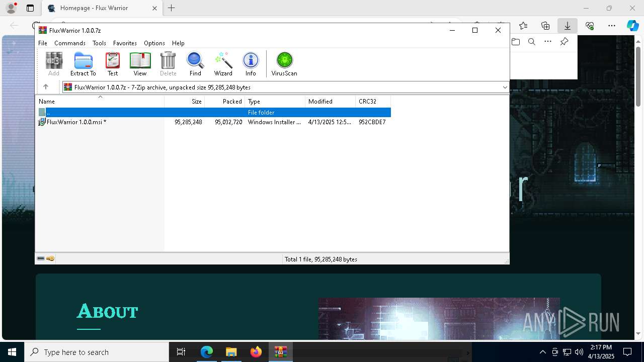Show hidden system tray icons
This screenshot has width=644, height=362.
pyautogui.click(x=542, y=352)
